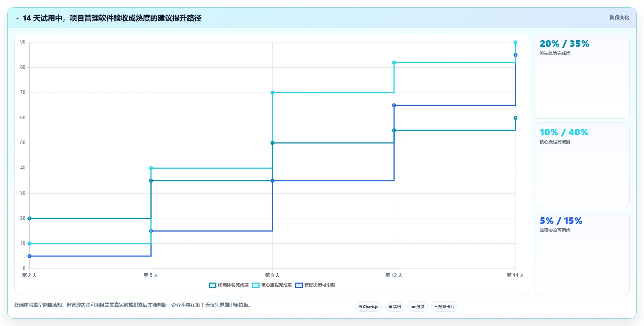Image resolution: width=644 pixels, height=326 pixels.
Task: Click the 核心流程完成度 point at 70 on 第 9 天
Action: [272, 93]
